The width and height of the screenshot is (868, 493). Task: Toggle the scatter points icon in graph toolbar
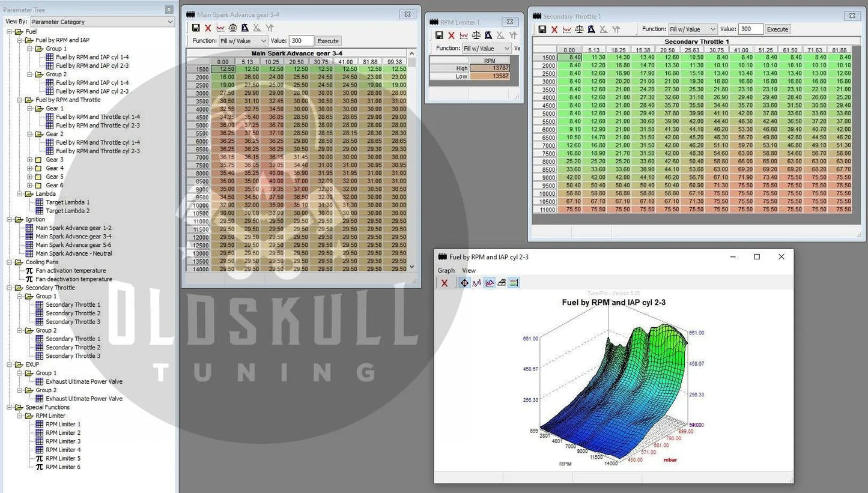click(477, 283)
